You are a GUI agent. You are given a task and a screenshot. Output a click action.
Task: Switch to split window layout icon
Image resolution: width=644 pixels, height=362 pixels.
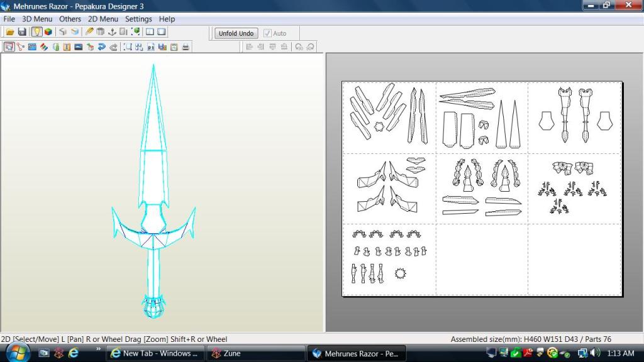[150, 32]
